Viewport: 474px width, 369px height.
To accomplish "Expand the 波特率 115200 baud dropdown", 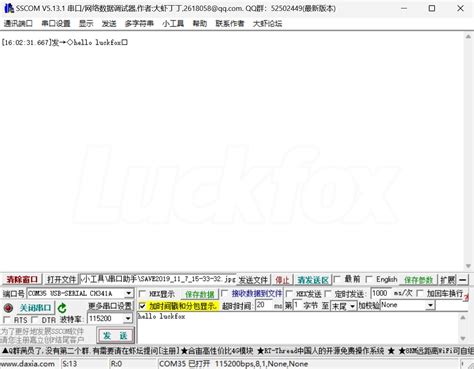I will tap(128, 319).
